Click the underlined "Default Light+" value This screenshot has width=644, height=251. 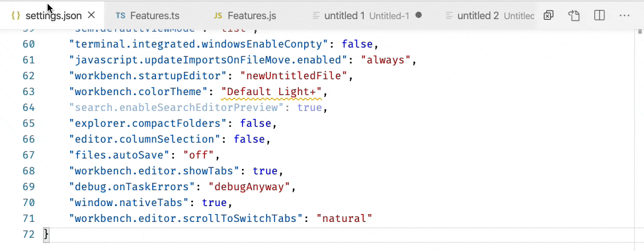[x=272, y=91]
